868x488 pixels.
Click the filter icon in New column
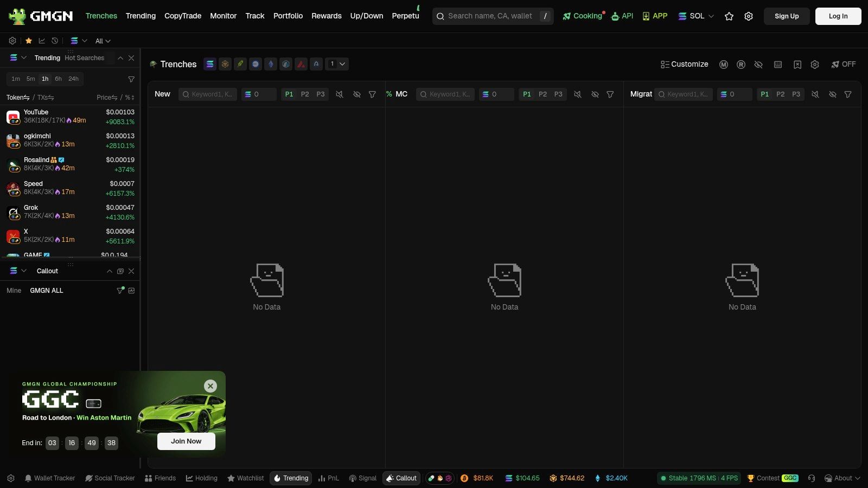point(372,94)
